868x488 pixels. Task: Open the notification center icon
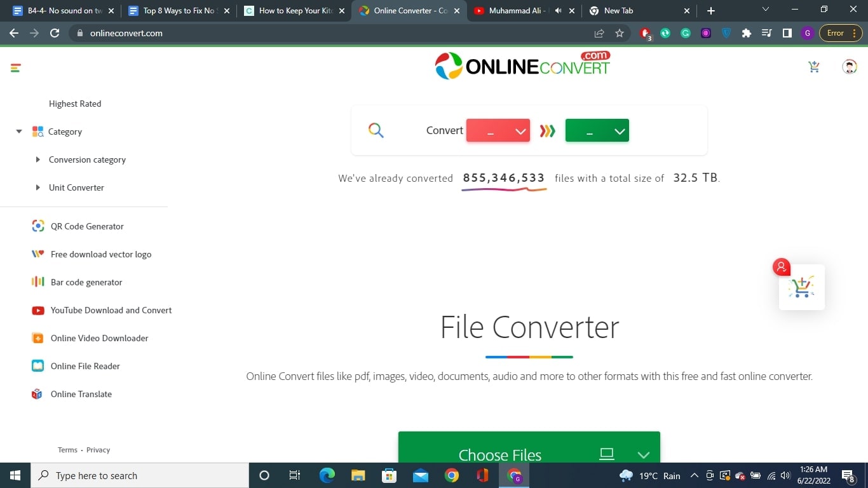coord(848,475)
